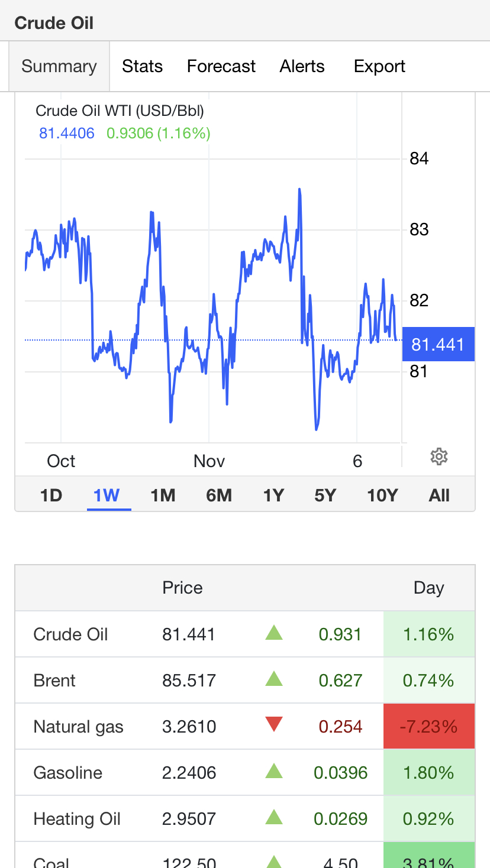Click Gasoline change value 0.0396
This screenshot has height=868, width=490.
point(340,773)
